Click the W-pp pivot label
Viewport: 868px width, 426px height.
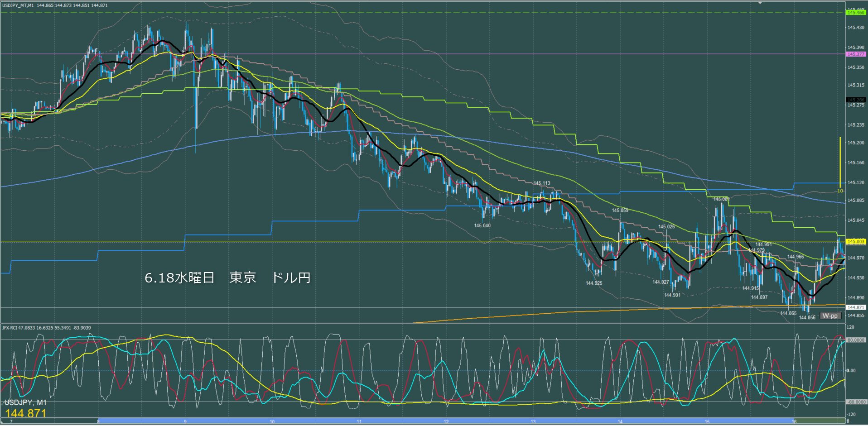point(830,316)
